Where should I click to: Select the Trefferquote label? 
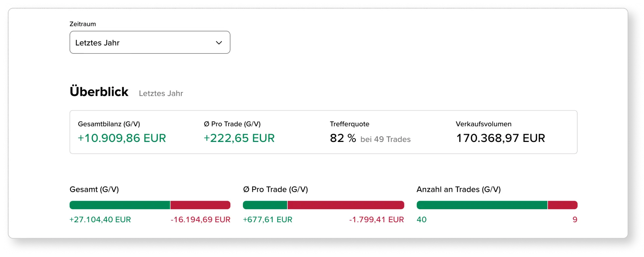349,124
